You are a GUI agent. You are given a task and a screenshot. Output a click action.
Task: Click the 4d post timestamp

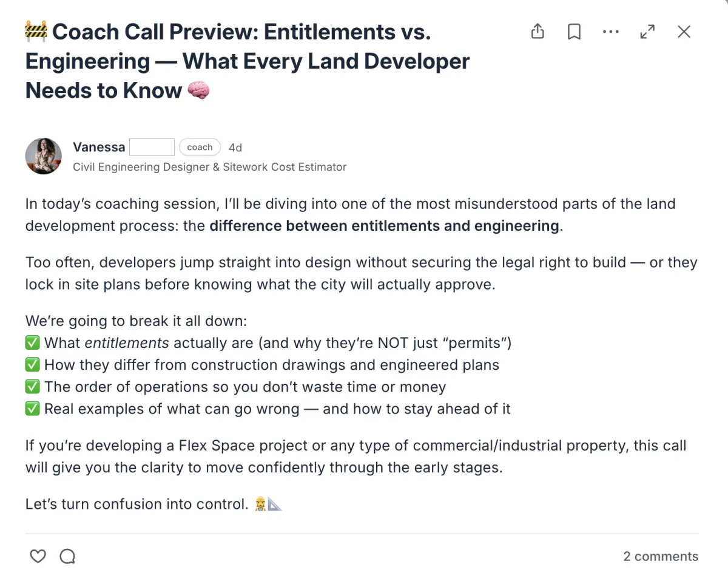coord(235,148)
